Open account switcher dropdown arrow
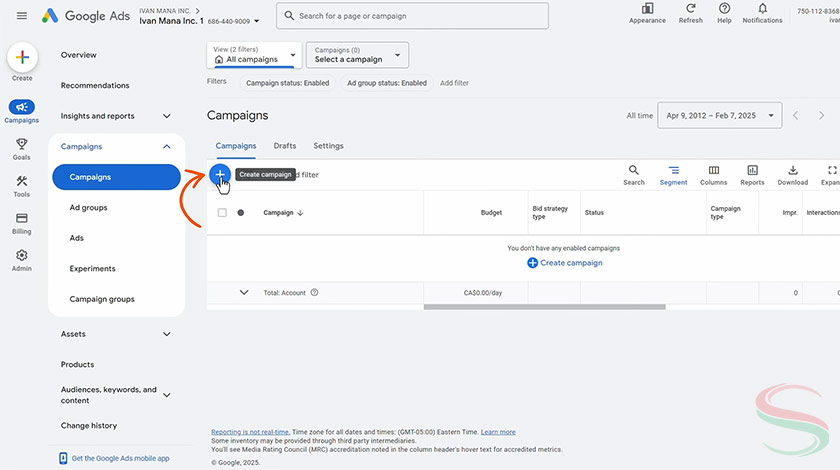Viewport: 840px width, 470px height. tap(257, 21)
